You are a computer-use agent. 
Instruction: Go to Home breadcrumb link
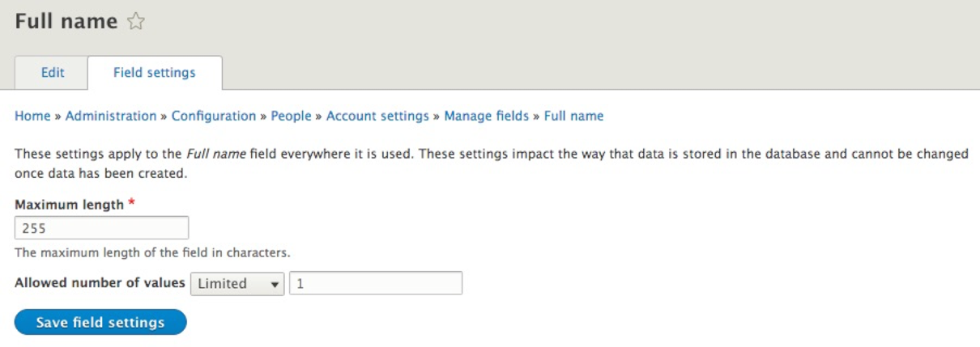[32, 116]
